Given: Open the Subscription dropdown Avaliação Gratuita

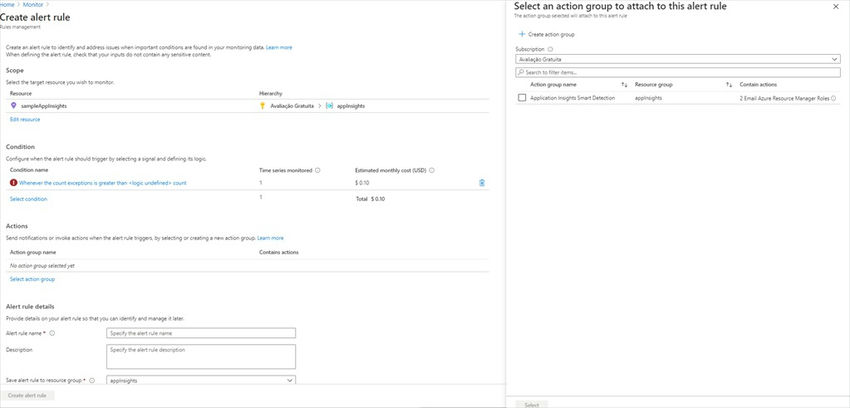Looking at the screenshot, I should 678,59.
